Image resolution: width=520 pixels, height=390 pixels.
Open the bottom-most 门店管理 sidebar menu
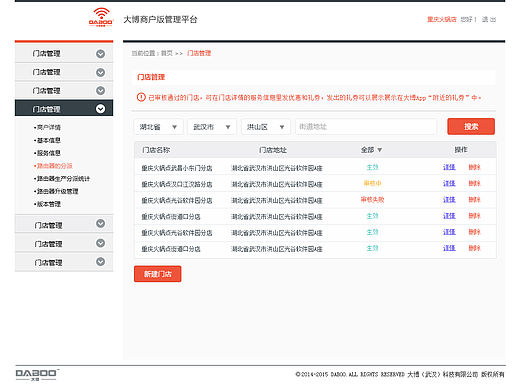64,262
